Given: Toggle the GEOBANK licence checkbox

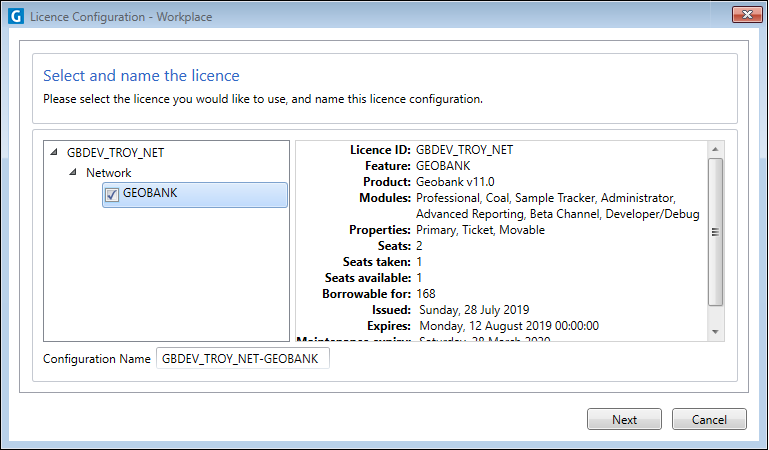Looking at the screenshot, I should click(112, 195).
